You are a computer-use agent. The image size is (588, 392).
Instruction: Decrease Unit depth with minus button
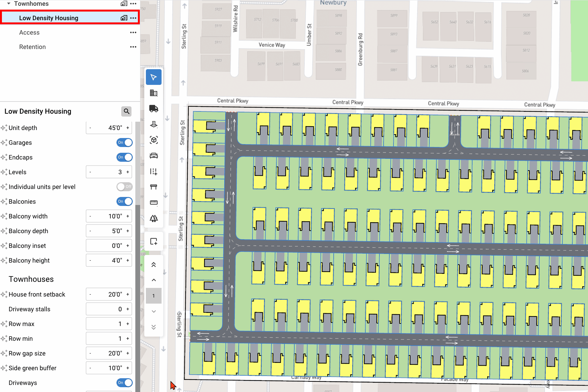[x=90, y=128]
